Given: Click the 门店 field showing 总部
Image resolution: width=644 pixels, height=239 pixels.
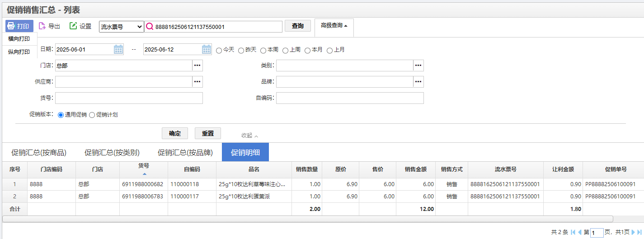Looking at the screenshot, I should [x=124, y=66].
